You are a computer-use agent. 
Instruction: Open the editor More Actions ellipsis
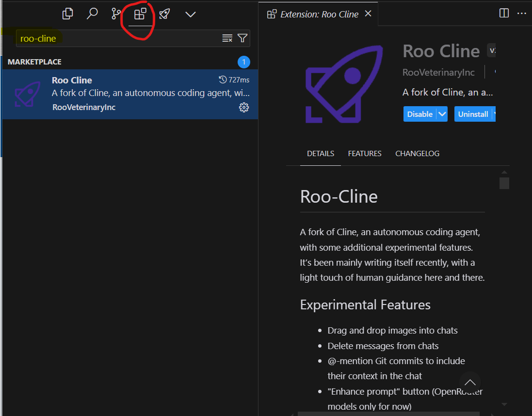[x=521, y=14]
